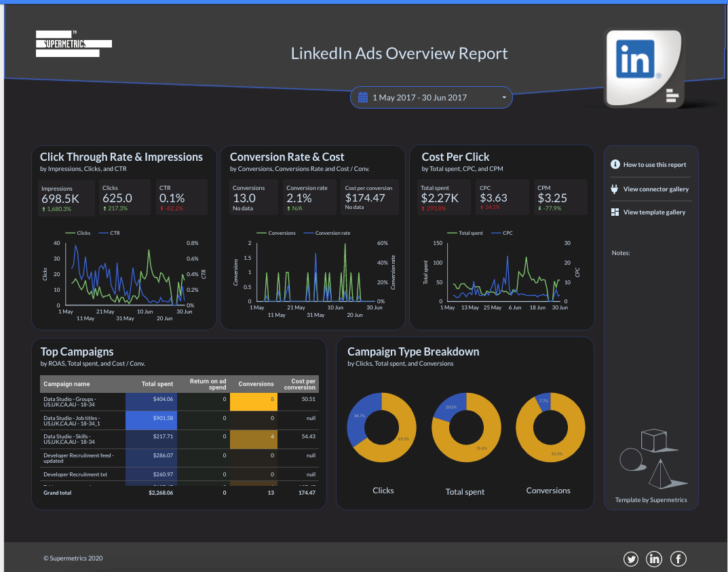The image size is (728, 572).
Task: Open the Twitter footer icon
Action: coord(631,558)
